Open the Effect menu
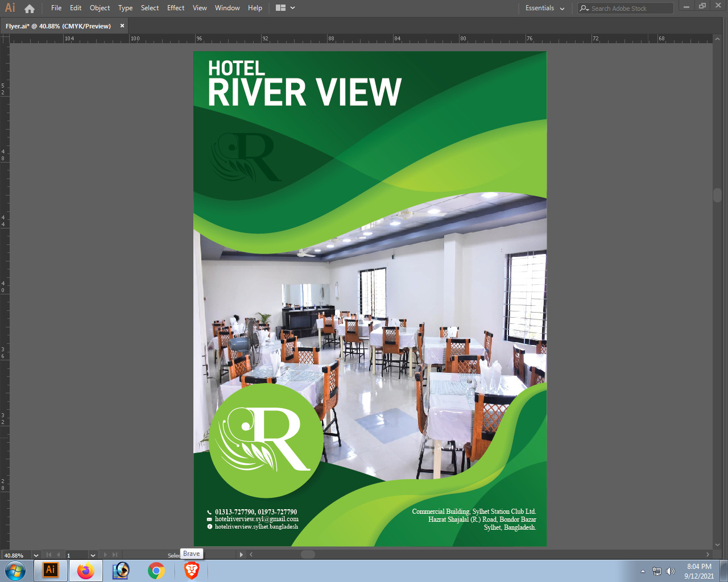 (x=176, y=8)
